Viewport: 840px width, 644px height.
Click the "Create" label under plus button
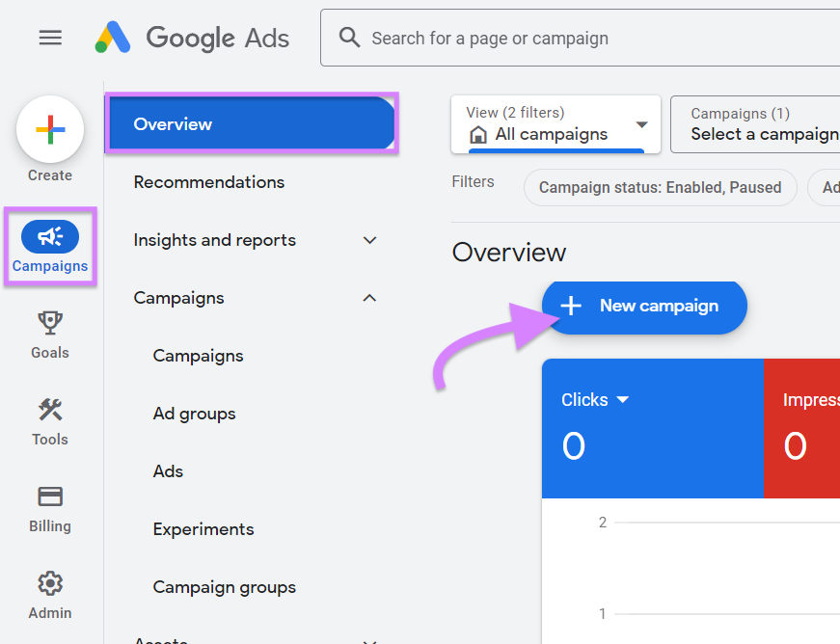(x=50, y=175)
